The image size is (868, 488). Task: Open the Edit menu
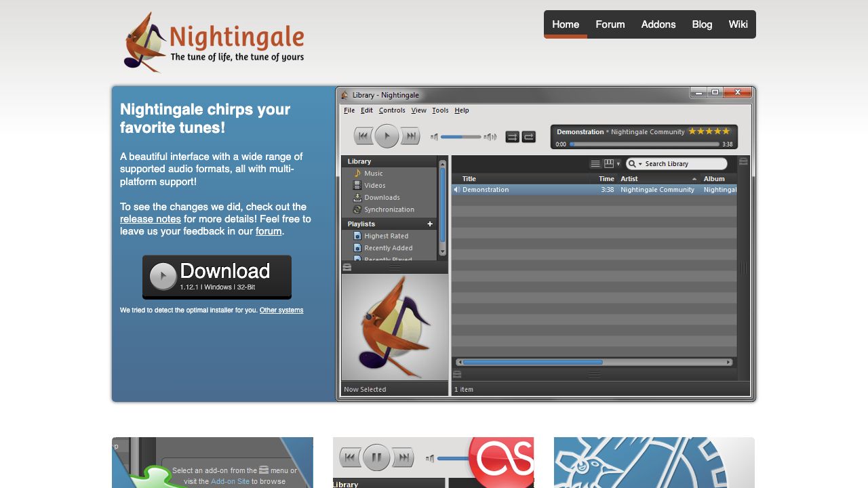coord(367,110)
